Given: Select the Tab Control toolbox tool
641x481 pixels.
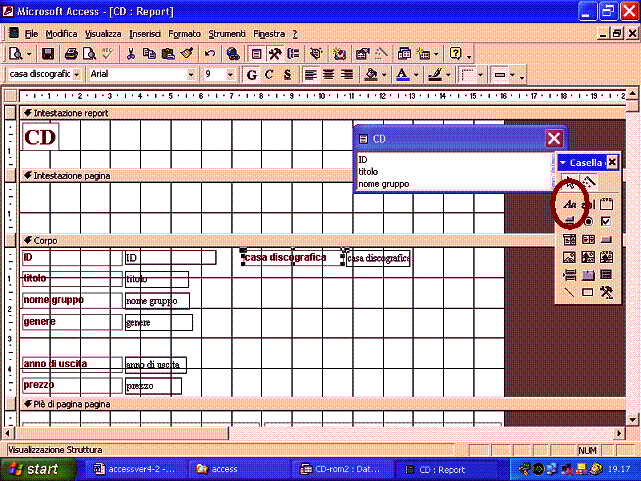Looking at the screenshot, I should pos(588,275).
